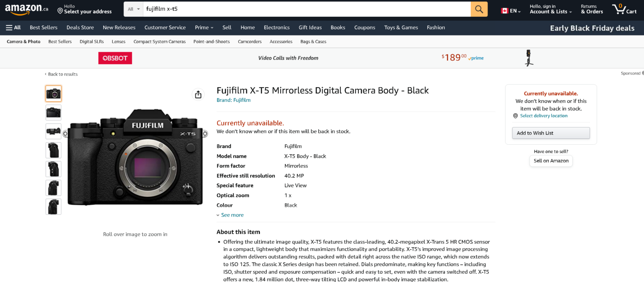
Task: Select the Camera & Photo menu item
Action: click(x=23, y=42)
